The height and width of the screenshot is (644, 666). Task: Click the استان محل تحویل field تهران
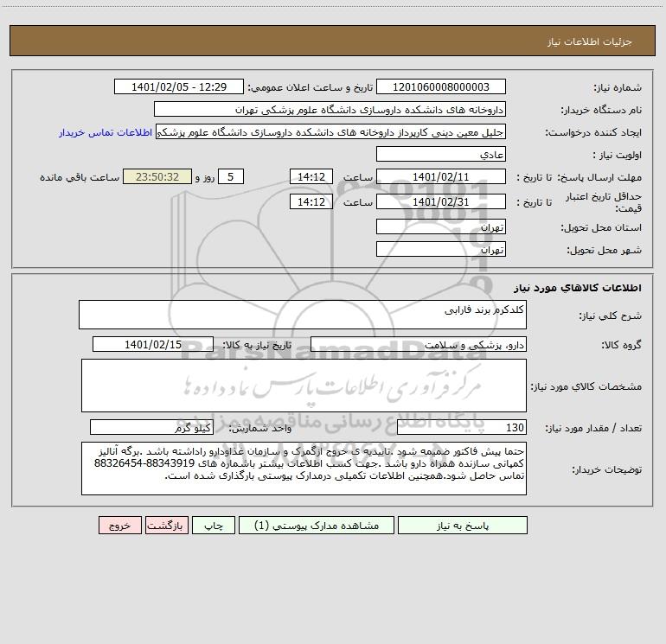tap(441, 227)
